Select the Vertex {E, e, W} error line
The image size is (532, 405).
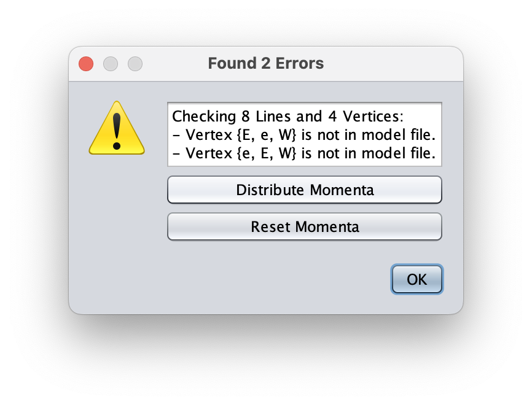[x=304, y=135]
